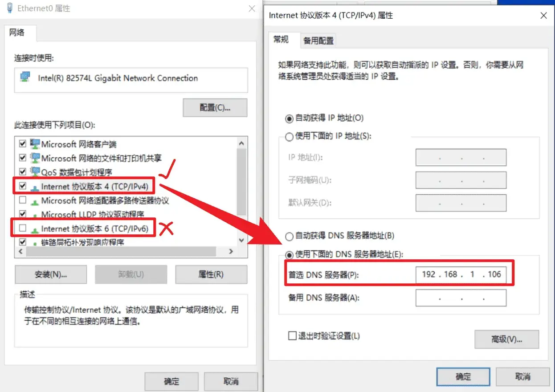The height and width of the screenshot is (392, 555).
Task: Click the 配置(C)... button
Action: pyautogui.click(x=215, y=108)
